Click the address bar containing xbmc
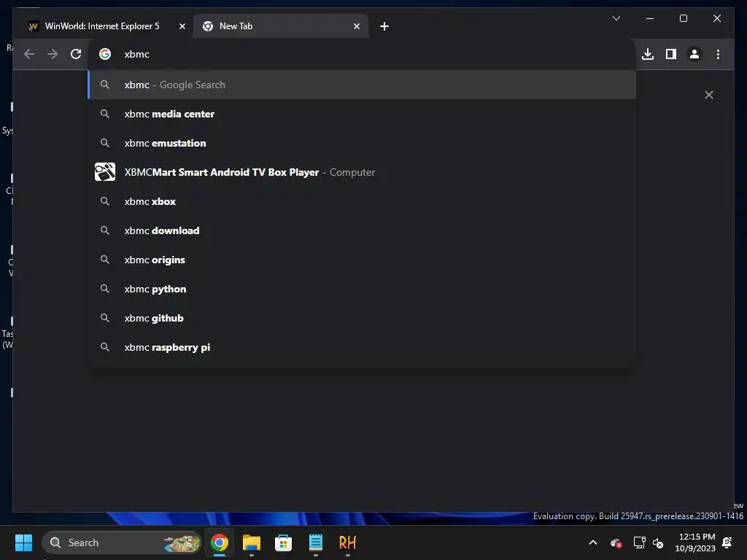 pos(362,54)
